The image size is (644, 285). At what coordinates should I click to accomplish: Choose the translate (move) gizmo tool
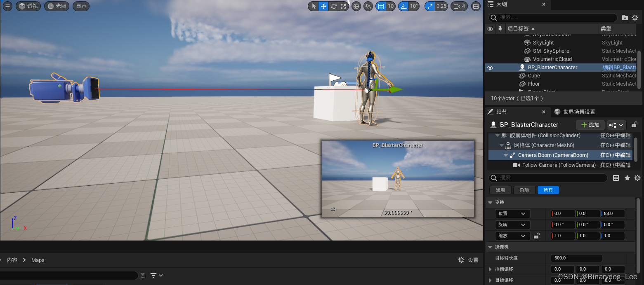click(x=324, y=6)
